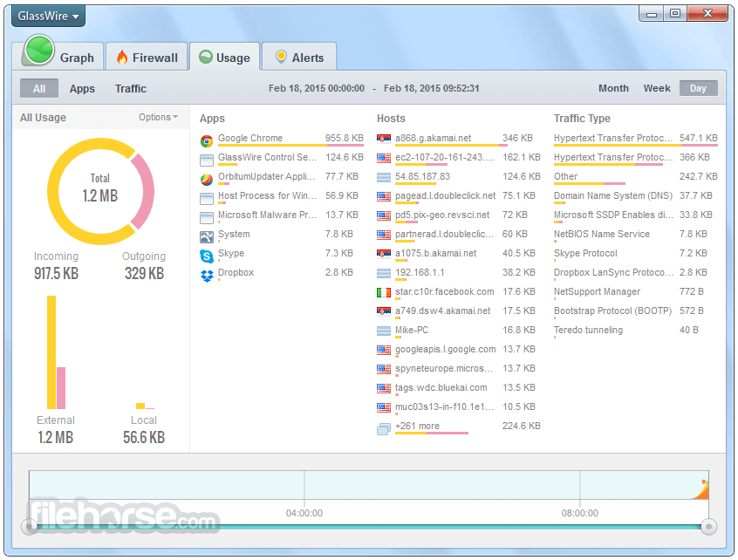
Task: Switch to Apps usage view
Action: pos(82,88)
